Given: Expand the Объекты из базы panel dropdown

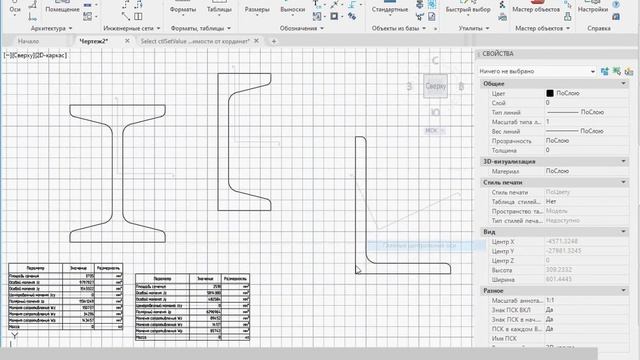Looking at the screenshot, I should [424, 28].
